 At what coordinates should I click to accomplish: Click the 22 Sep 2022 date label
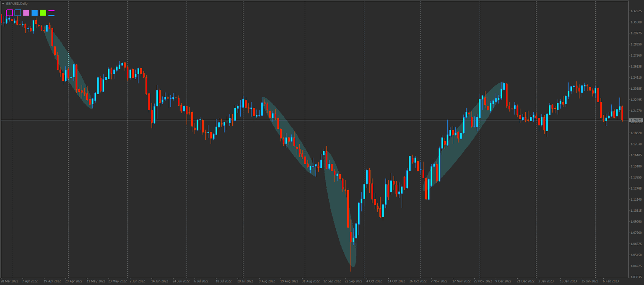[x=353, y=281]
